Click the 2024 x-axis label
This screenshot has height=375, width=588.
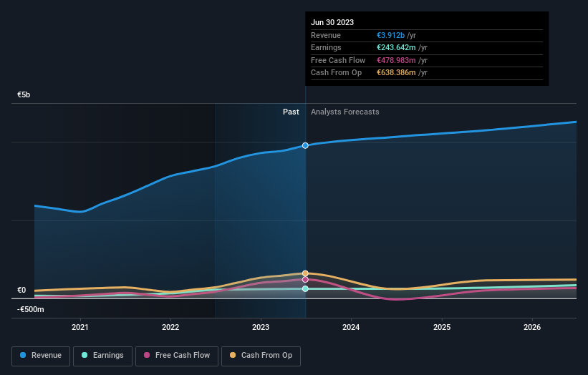coord(351,327)
